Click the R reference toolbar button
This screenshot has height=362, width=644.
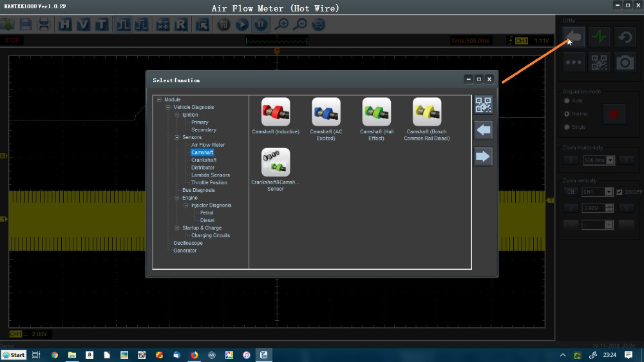181,24
